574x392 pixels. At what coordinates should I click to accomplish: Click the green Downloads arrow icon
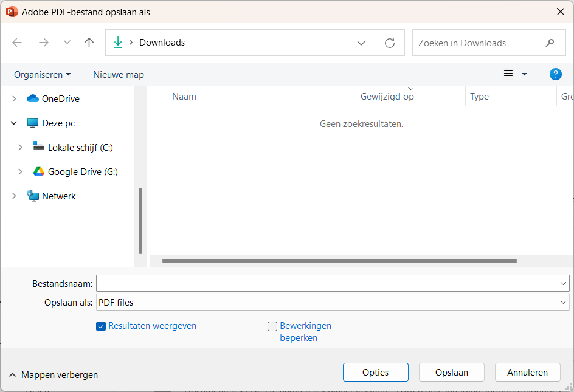(118, 43)
